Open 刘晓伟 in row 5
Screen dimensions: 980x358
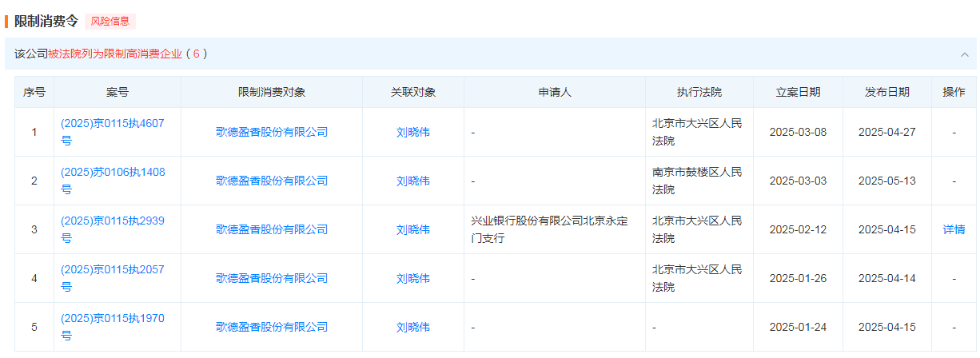point(413,327)
